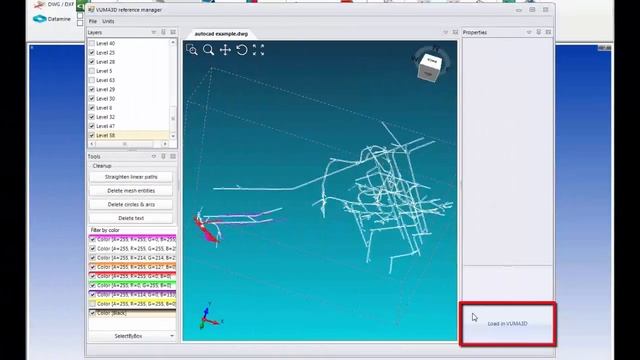The image size is (640, 360).
Task: Click the purple color filter swatch row
Action: click(132, 294)
